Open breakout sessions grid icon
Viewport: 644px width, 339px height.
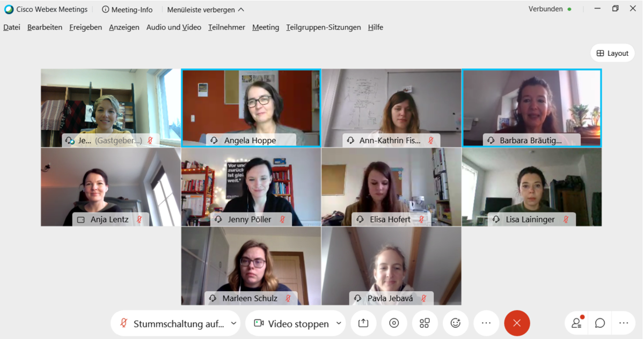pos(425,323)
